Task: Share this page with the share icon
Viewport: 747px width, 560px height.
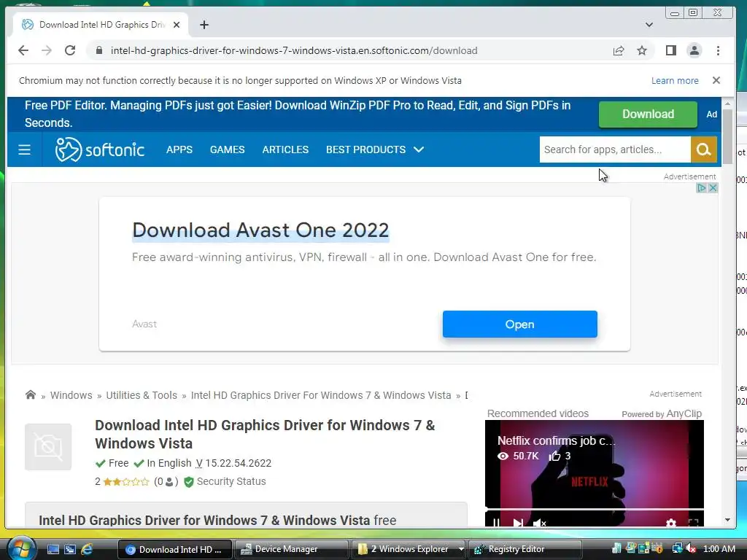Action: pyautogui.click(x=619, y=50)
